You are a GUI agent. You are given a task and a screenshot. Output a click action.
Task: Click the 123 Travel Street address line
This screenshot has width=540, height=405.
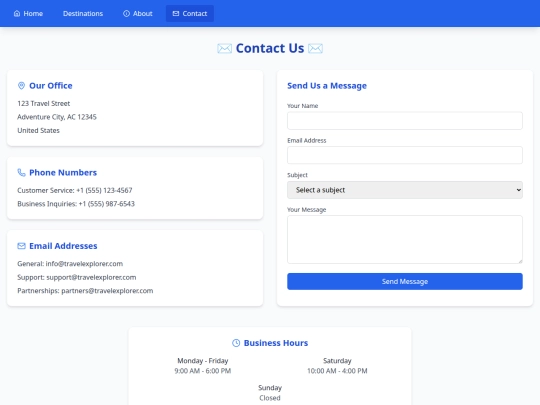pos(44,103)
